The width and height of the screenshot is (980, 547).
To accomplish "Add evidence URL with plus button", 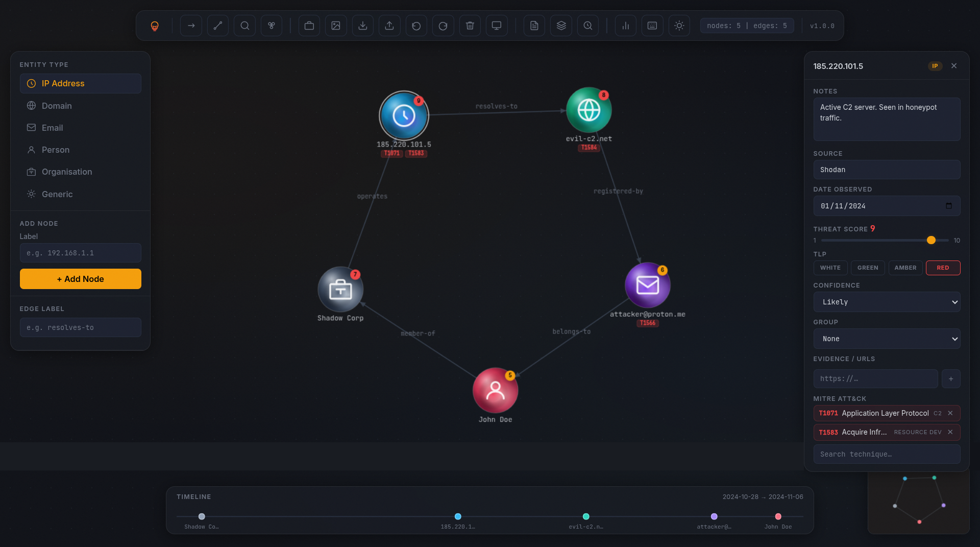I will click(x=951, y=379).
